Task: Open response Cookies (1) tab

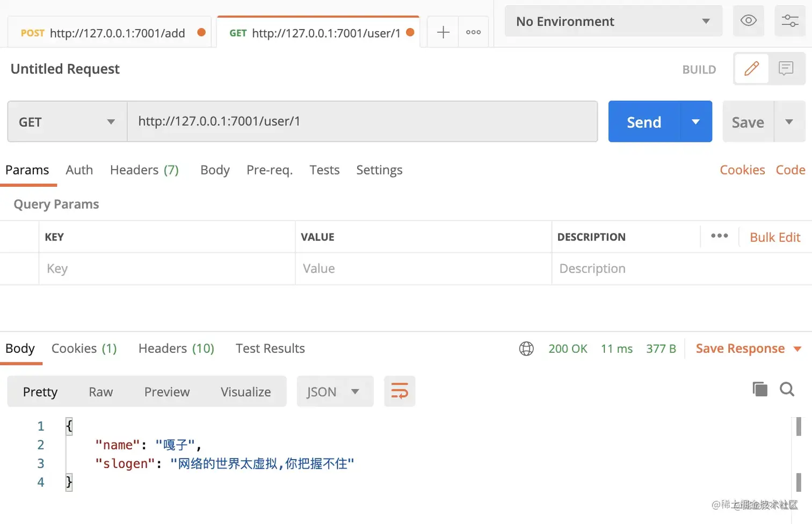Action: [84, 348]
